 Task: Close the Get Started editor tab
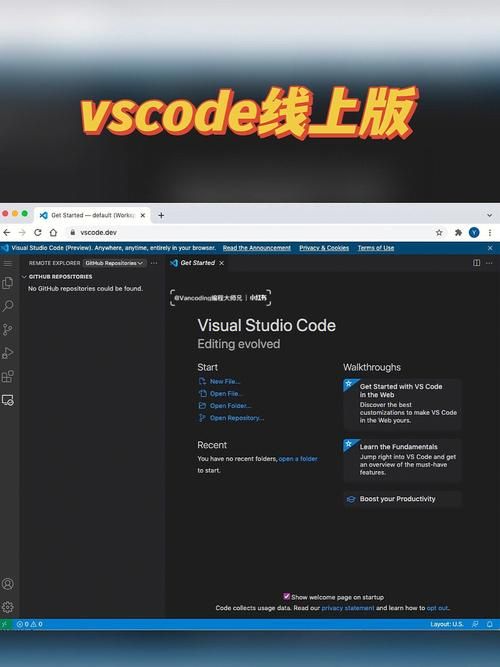(222, 263)
